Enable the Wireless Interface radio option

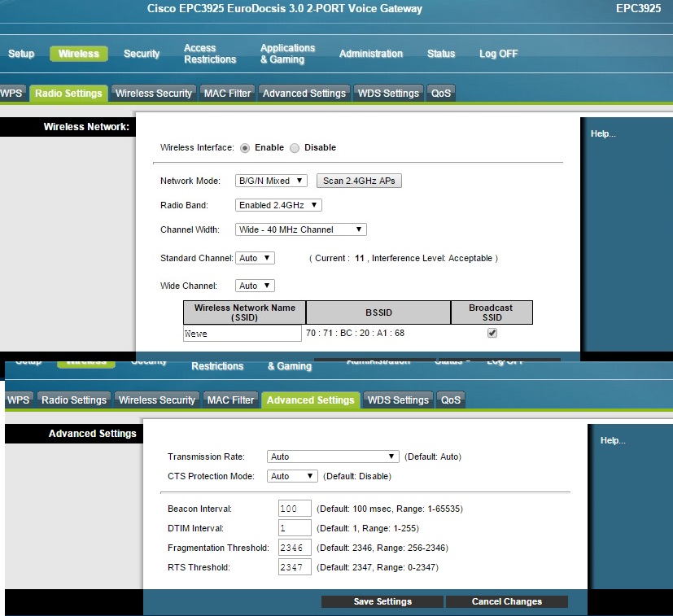245,148
